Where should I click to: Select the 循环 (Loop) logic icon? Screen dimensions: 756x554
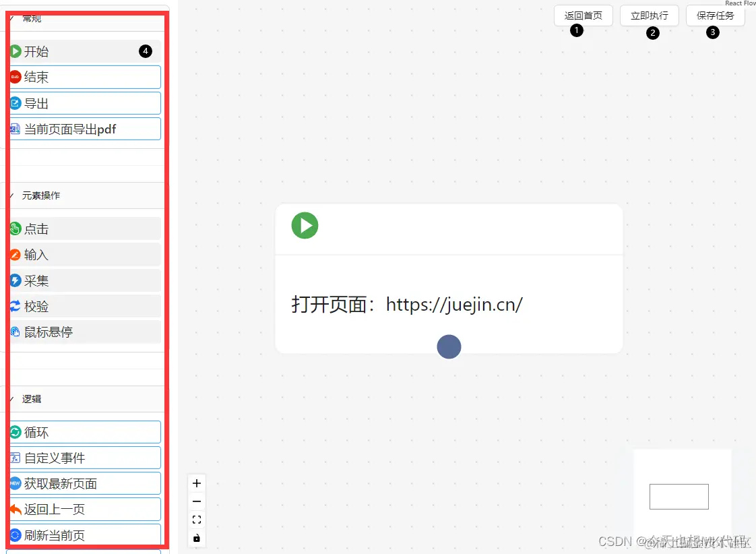[15, 431]
